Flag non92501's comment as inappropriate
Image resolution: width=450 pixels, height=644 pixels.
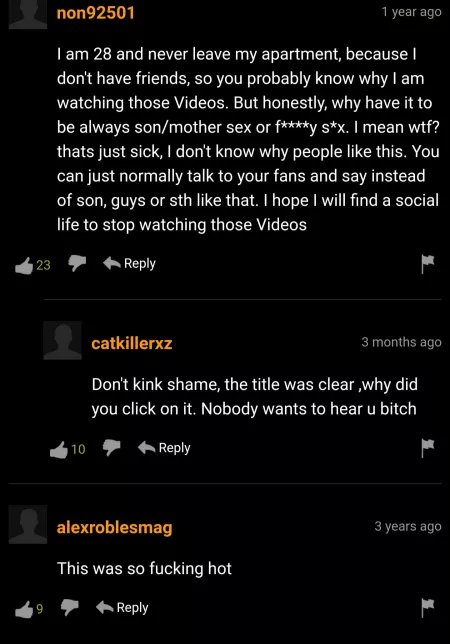point(427,263)
